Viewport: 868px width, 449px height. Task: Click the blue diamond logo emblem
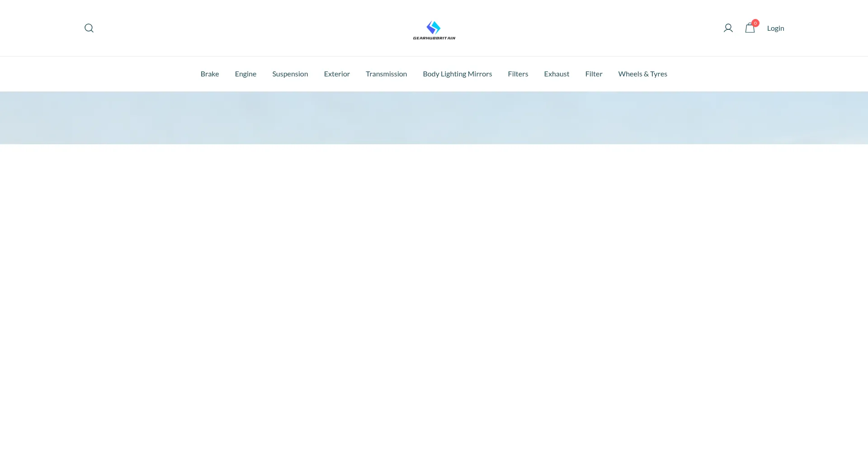pos(434,27)
